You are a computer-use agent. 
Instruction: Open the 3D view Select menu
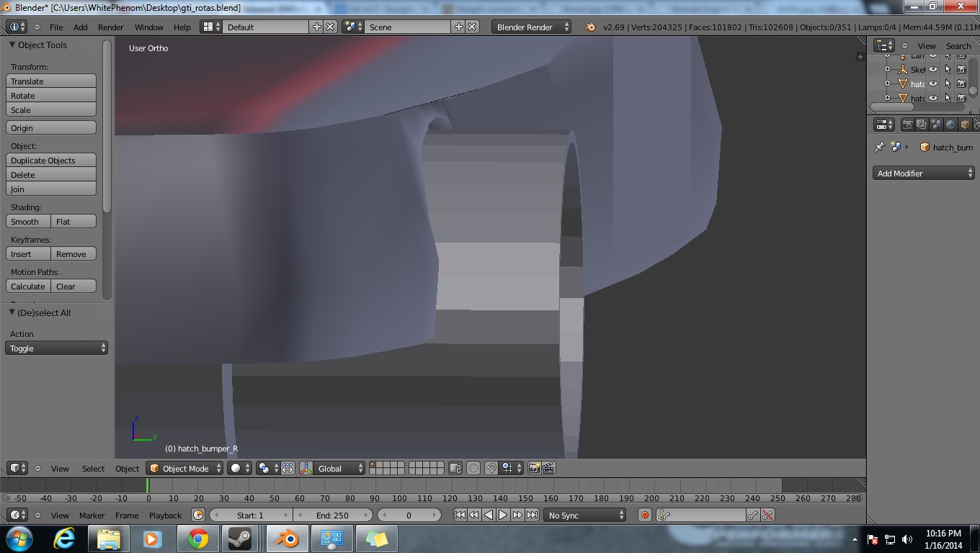click(x=93, y=468)
